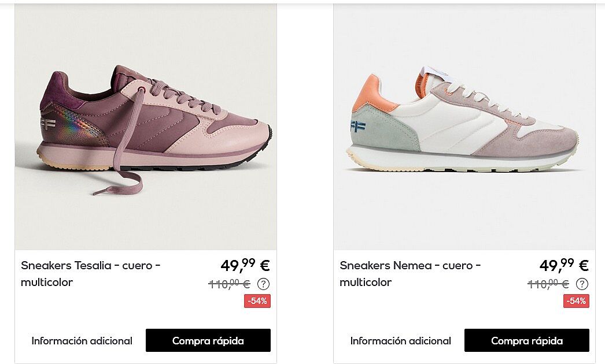The image size is (605, 364).
Task: Click 'Compra rápida' button for Sneakers Tesalia
Action: coord(208,340)
